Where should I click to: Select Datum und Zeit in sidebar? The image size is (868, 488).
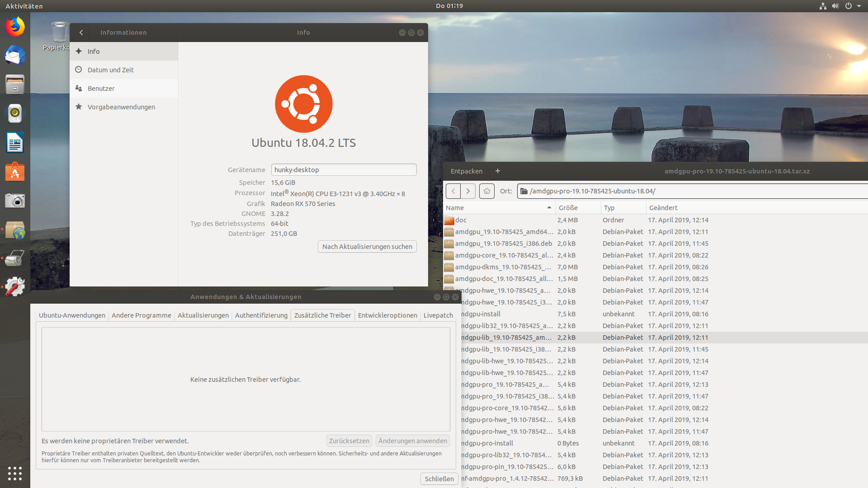coord(111,70)
